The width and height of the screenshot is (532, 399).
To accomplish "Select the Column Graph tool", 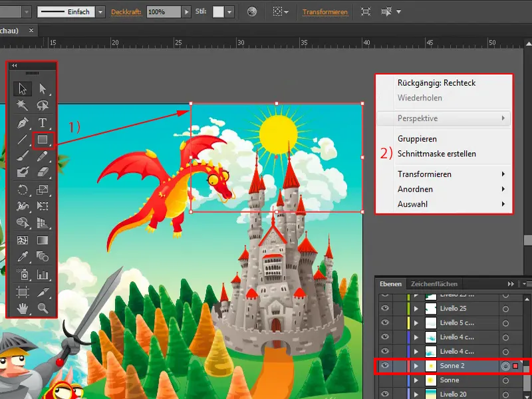I will [x=43, y=274].
